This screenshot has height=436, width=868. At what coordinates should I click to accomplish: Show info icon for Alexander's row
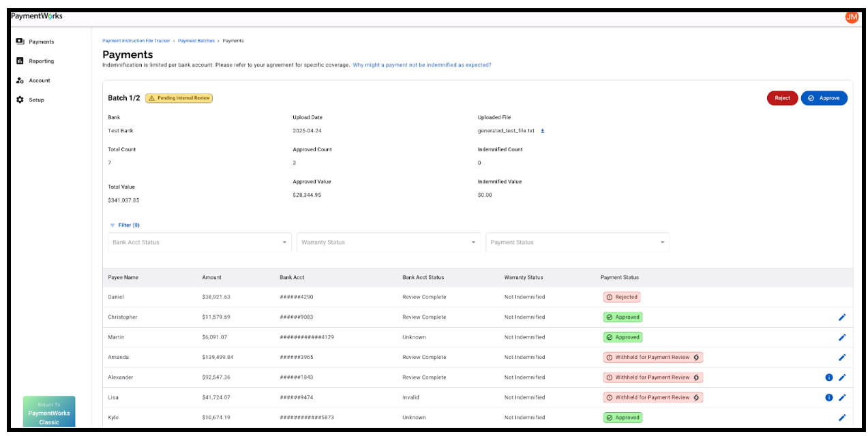coord(829,377)
